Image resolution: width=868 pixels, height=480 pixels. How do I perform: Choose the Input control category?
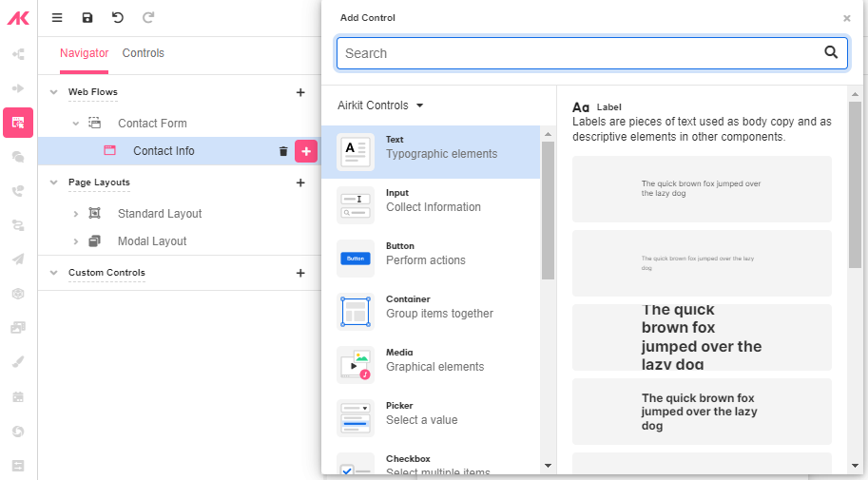pos(431,205)
